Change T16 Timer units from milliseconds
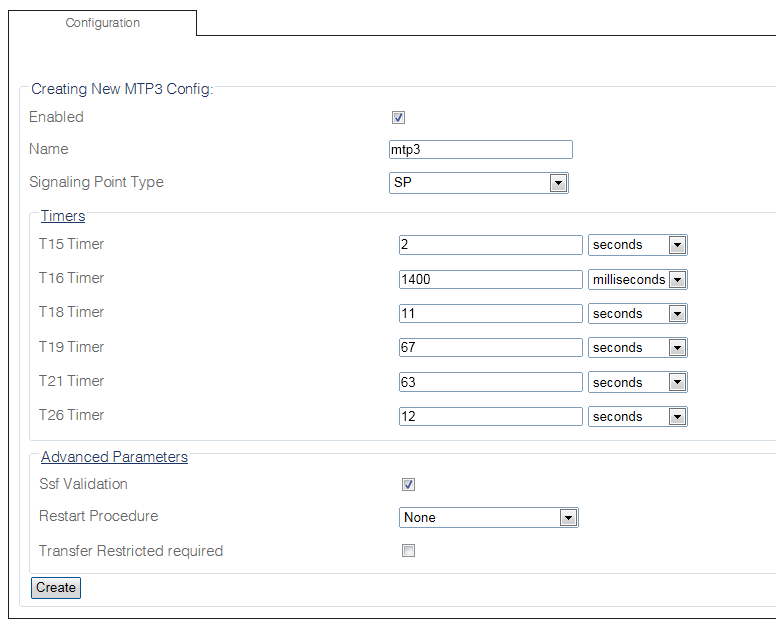This screenshot has height=634, width=776. pyautogui.click(x=637, y=280)
